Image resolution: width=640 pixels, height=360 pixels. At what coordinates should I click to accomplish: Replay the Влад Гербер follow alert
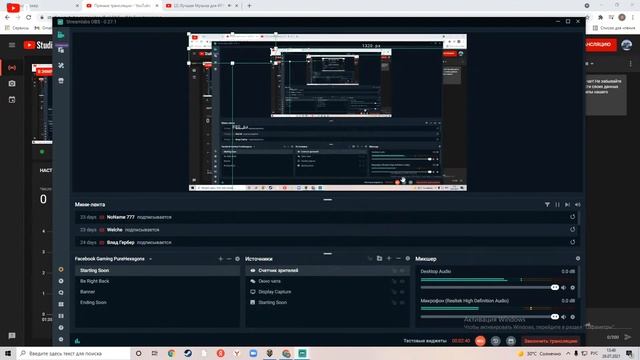coord(573,242)
